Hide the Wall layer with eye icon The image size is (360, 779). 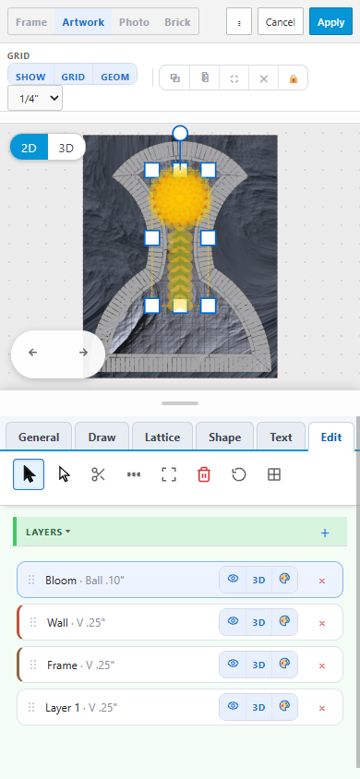[233, 621]
